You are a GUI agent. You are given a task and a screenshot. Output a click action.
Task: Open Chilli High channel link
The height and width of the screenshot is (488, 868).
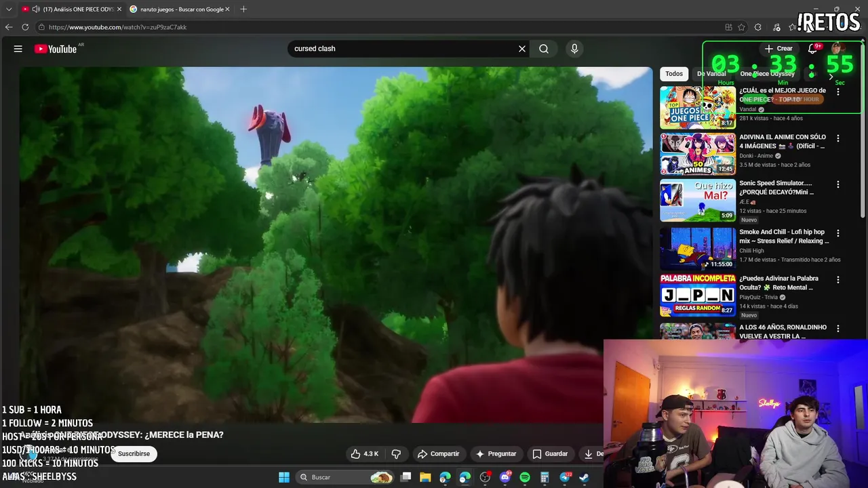pos(752,251)
